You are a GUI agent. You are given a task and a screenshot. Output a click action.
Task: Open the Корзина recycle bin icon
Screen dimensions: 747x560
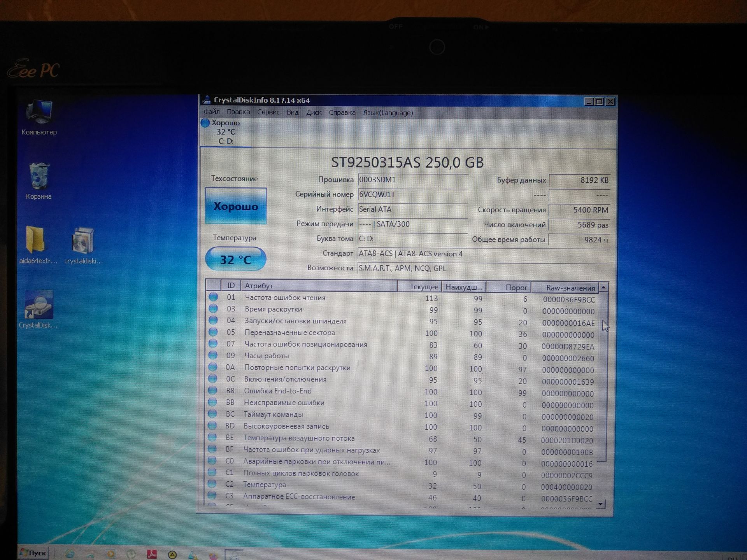click(x=39, y=181)
